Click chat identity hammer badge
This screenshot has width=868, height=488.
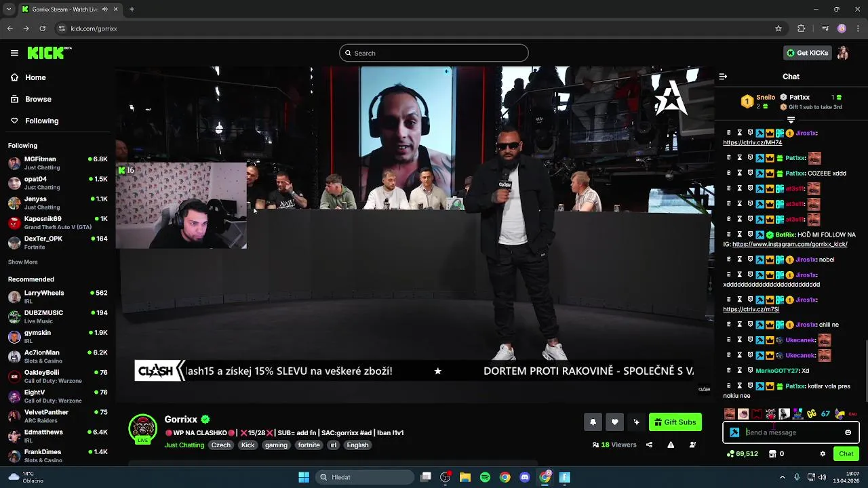point(734,432)
